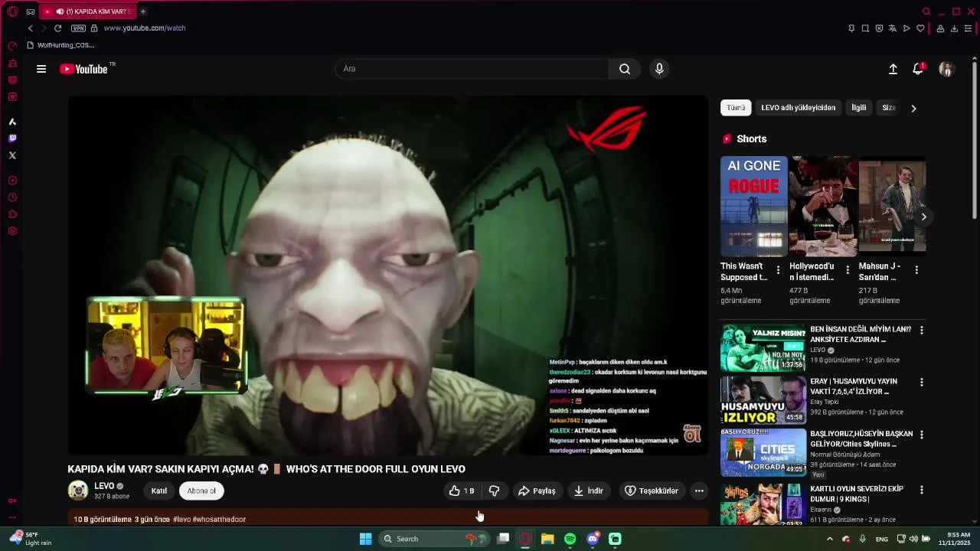980x551 pixels.
Task: Click the İndir download button
Action: tap(589, 491)
